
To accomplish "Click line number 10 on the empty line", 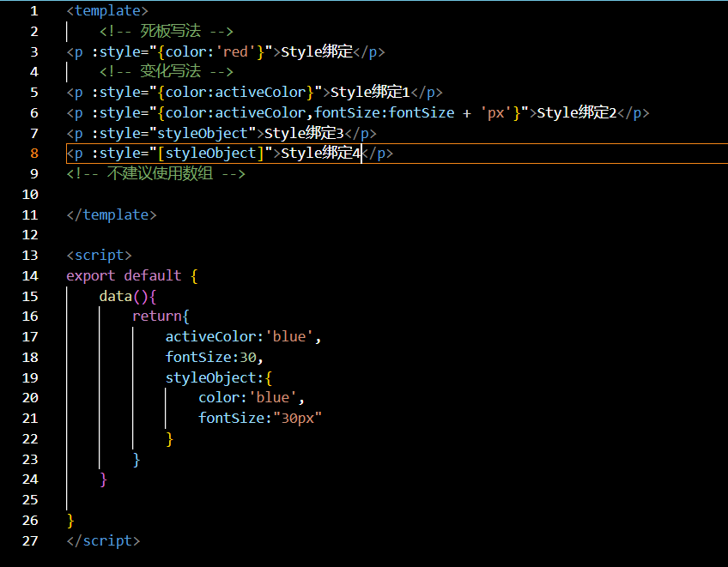I will point(30,195).
